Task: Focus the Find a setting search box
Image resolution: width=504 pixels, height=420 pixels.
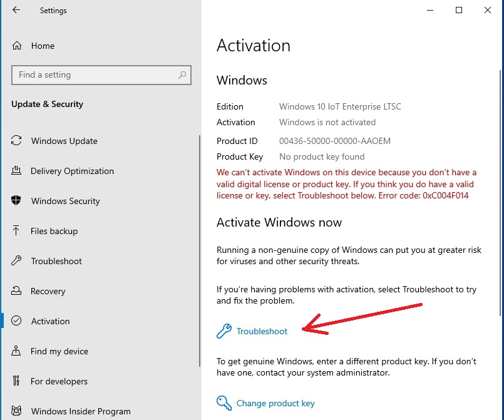Action: (101, 75)
